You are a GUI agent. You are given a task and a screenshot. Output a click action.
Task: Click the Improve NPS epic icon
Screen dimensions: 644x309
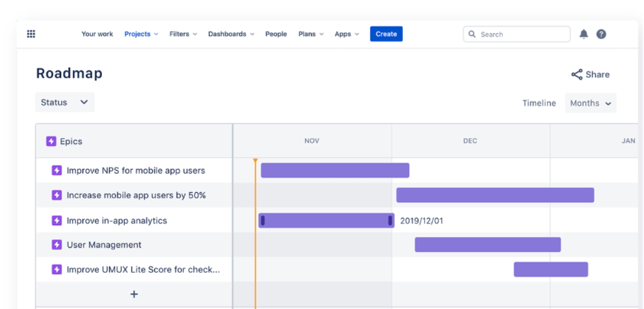(x=57, y=170)
